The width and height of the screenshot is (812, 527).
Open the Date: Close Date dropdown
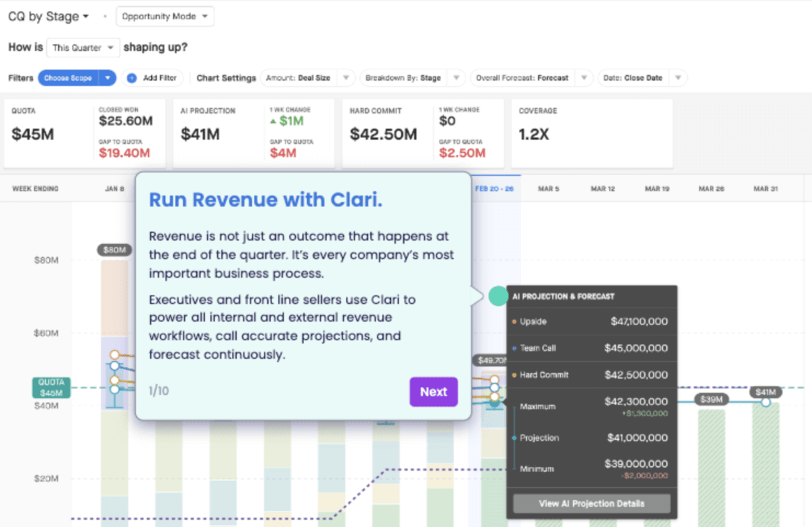click(642, 78)
